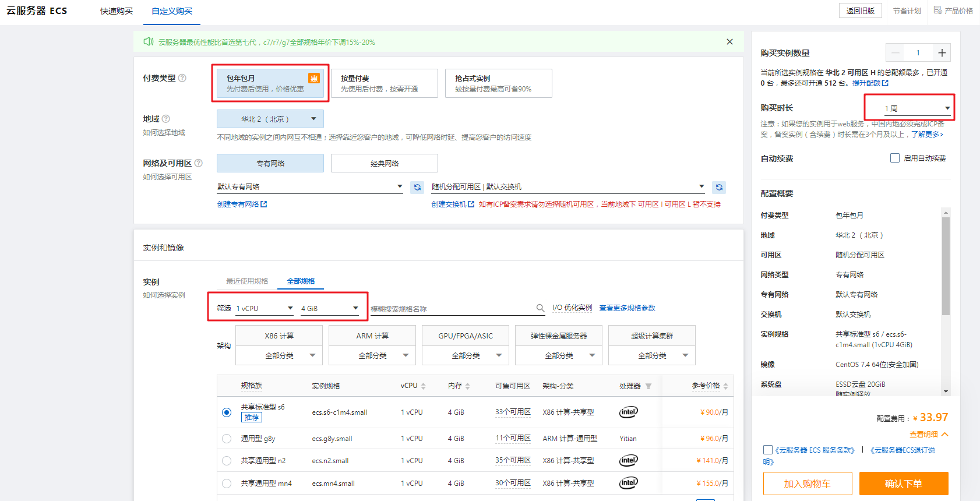Select GPU/FPGA/ASIC architecture tab
This screenshot has width=980, height=501.
(466, 336)
